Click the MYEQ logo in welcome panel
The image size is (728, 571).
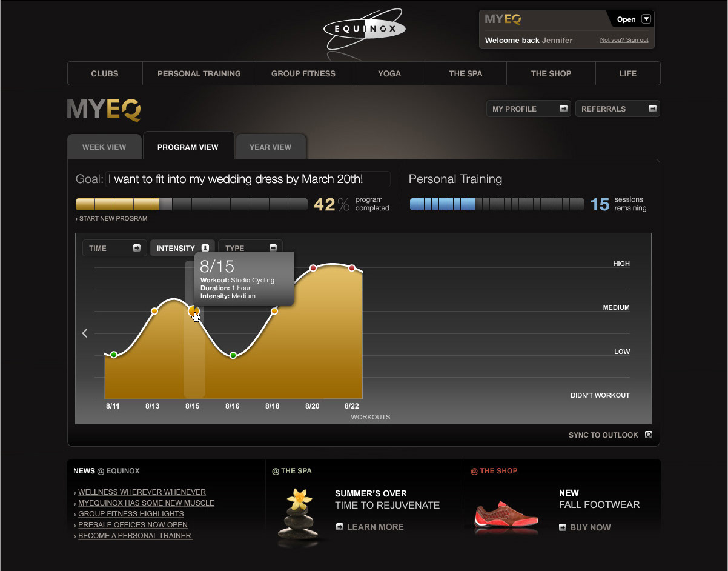point(503,19)
